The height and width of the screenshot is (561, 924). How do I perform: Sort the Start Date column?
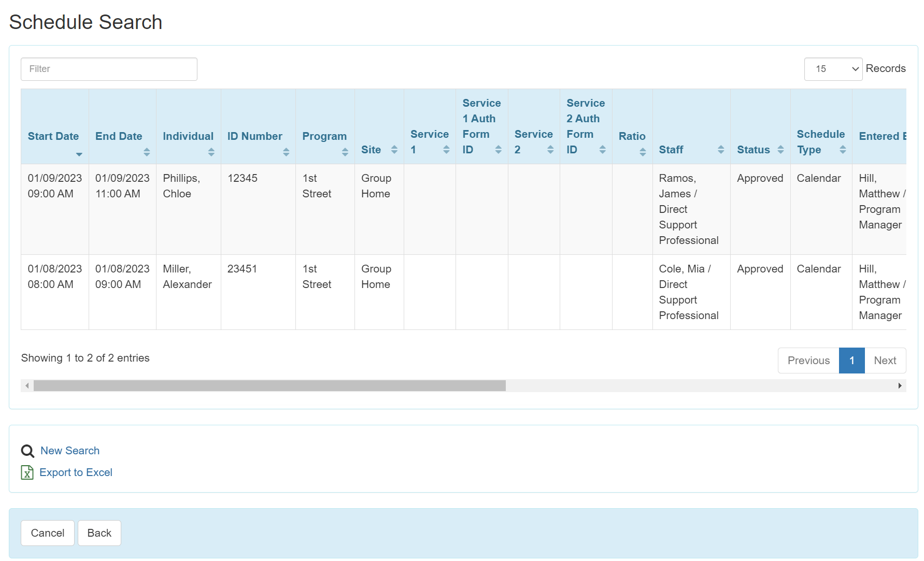[79, 154]
